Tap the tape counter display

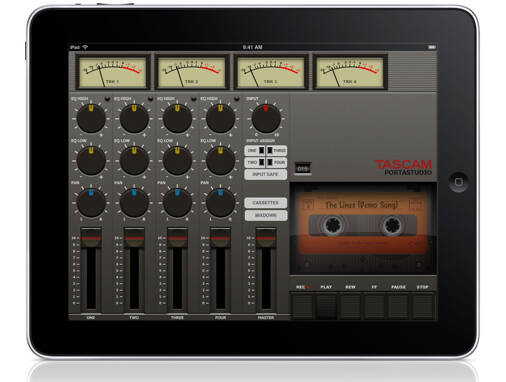[x=303, y=168]
